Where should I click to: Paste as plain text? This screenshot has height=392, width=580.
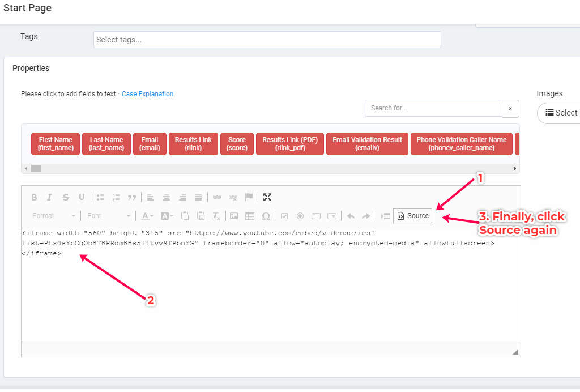coord(185,216)
